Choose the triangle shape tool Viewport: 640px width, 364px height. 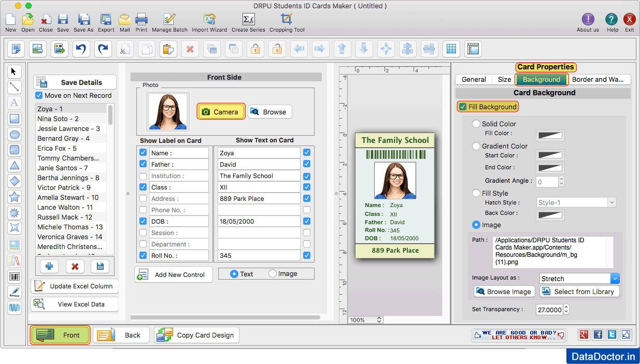(x=15, y=166)
